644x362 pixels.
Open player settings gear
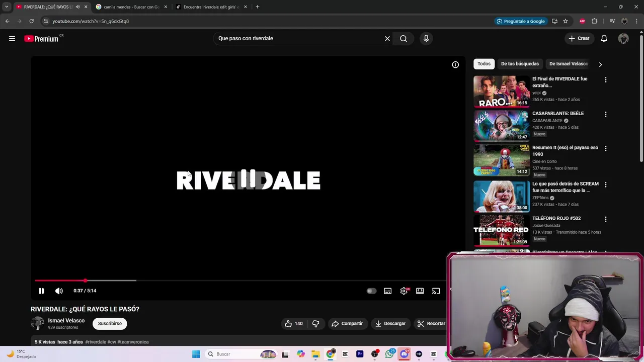coord(404,291)
